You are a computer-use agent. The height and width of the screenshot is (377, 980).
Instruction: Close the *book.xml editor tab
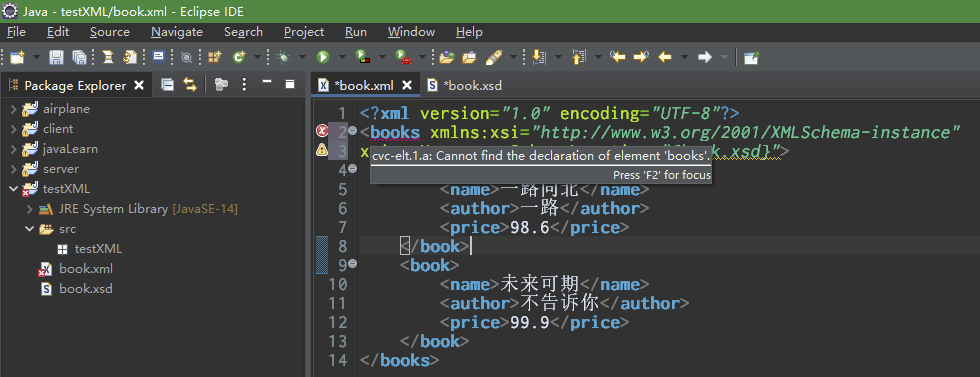pos(406,85)
